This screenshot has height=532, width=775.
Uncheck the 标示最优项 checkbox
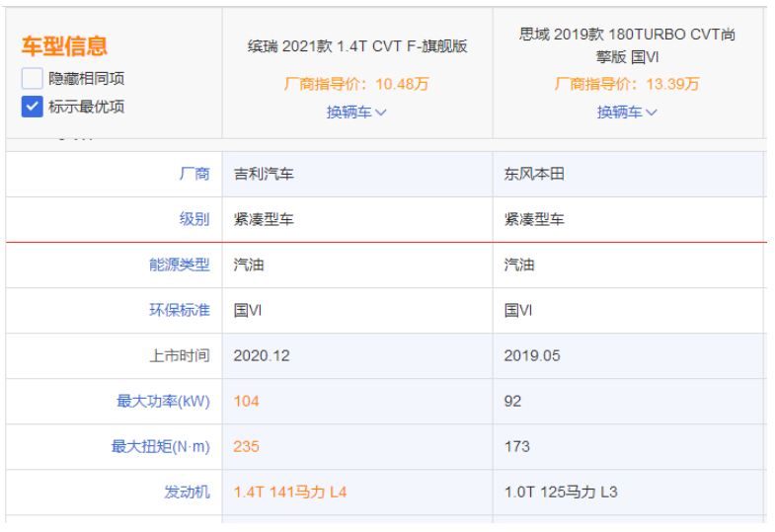pos(33,107)
